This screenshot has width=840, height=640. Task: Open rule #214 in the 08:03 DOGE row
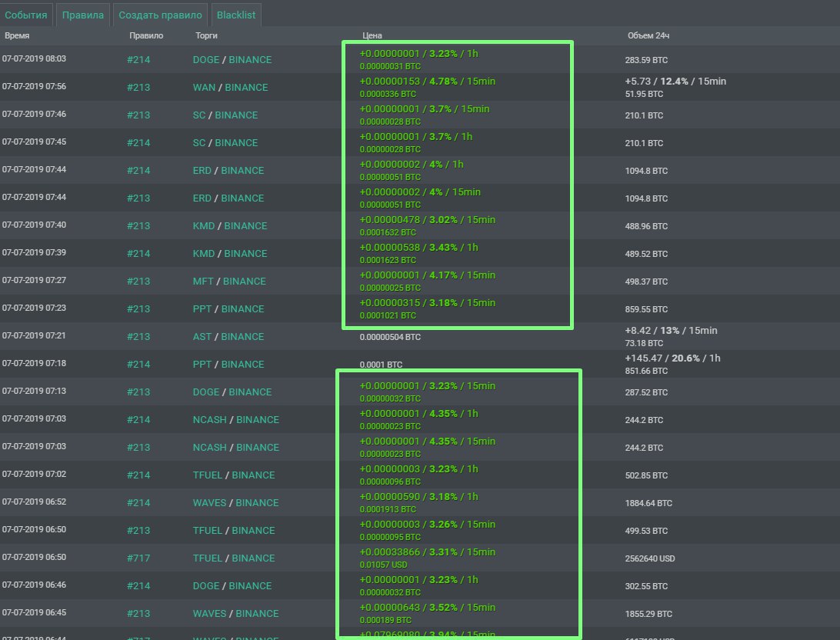pyautogui.click(x=138, y=59)
